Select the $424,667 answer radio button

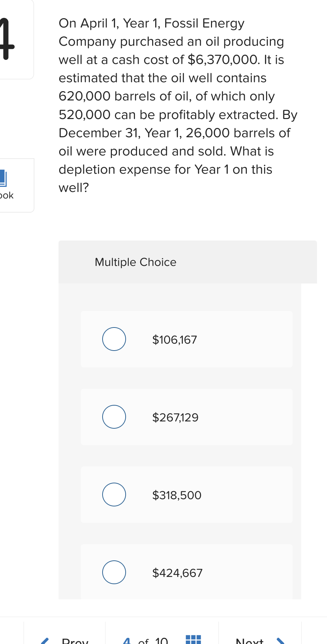click(114, 572)
